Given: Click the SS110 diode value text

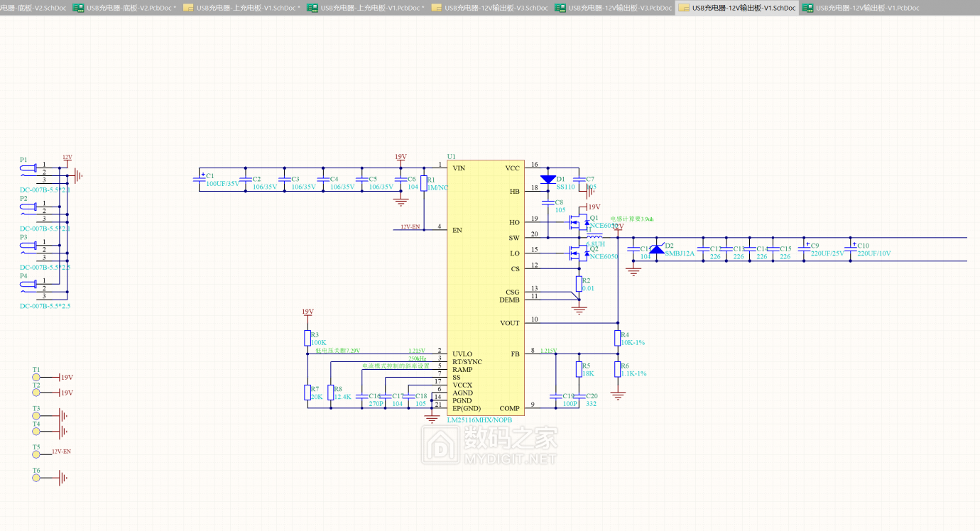Looking at the screenshot, I should click(565, 187).
